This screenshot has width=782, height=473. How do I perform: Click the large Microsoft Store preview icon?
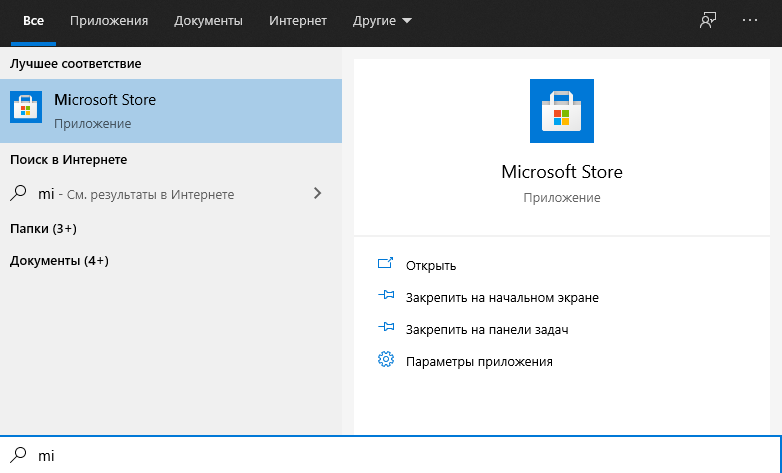[x=562, y=111]
